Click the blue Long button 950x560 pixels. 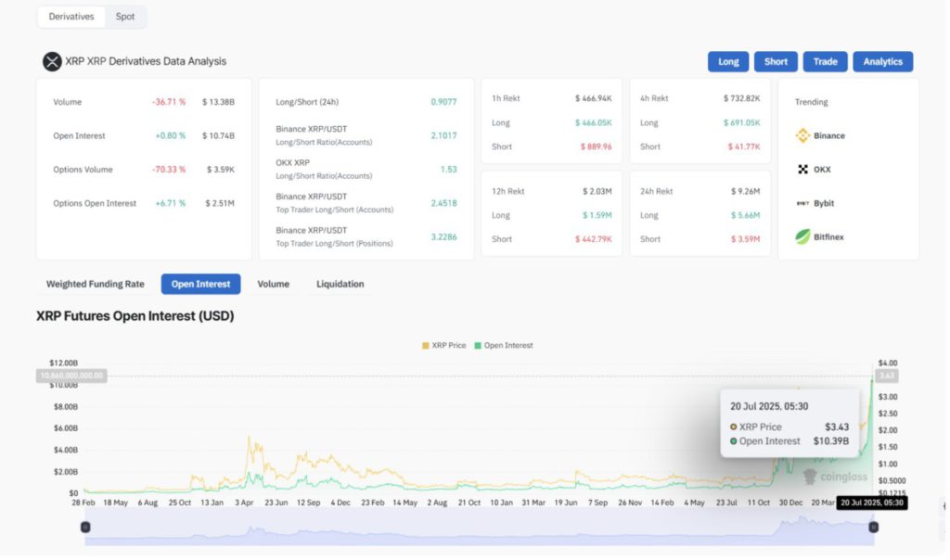point(728,62)
